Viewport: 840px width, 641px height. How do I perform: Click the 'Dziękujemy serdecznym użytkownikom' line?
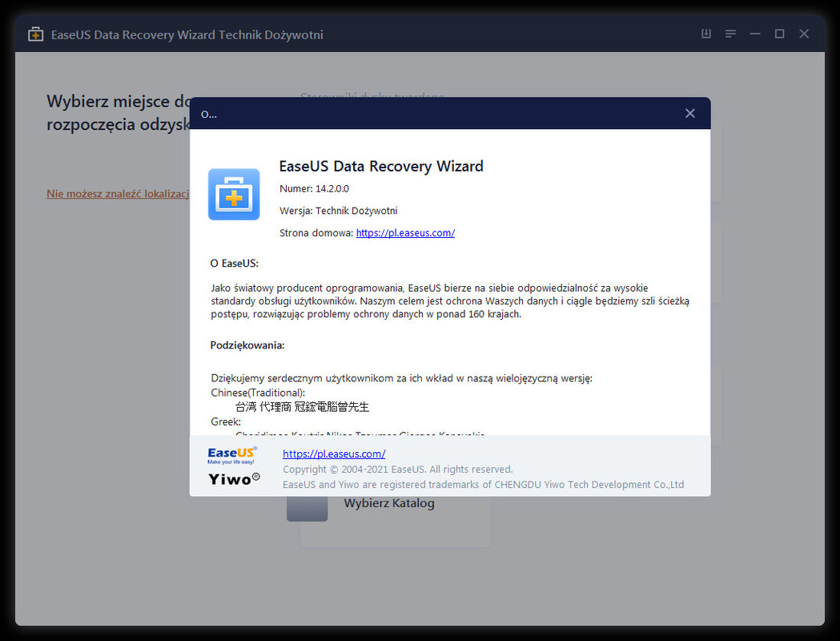(x=401, y=378)
